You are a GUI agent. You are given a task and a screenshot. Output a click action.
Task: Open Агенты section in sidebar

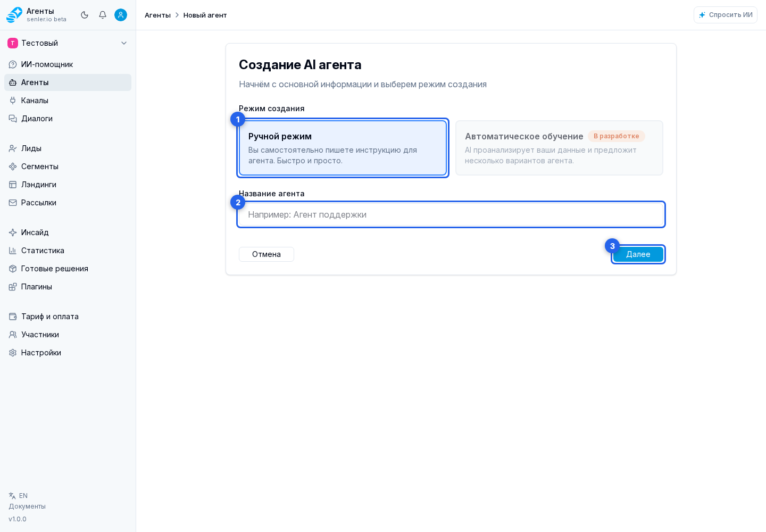pyautogui.click(x=68, y=82)
